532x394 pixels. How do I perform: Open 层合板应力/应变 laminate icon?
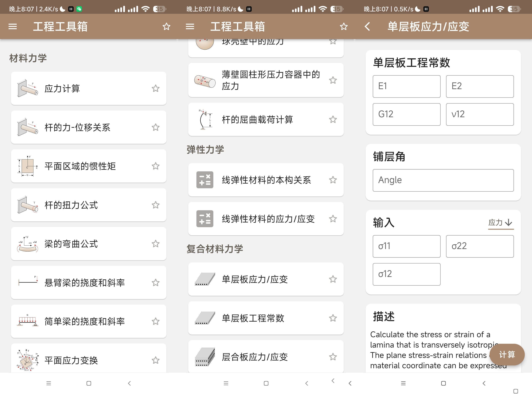(x=205, y=357)
